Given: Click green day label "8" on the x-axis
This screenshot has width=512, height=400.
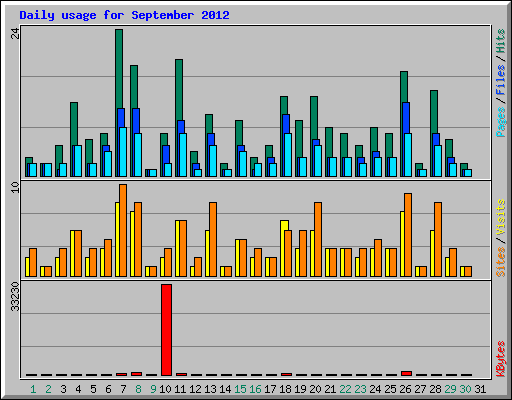Looking at the screenshot, I should (138, 389).
